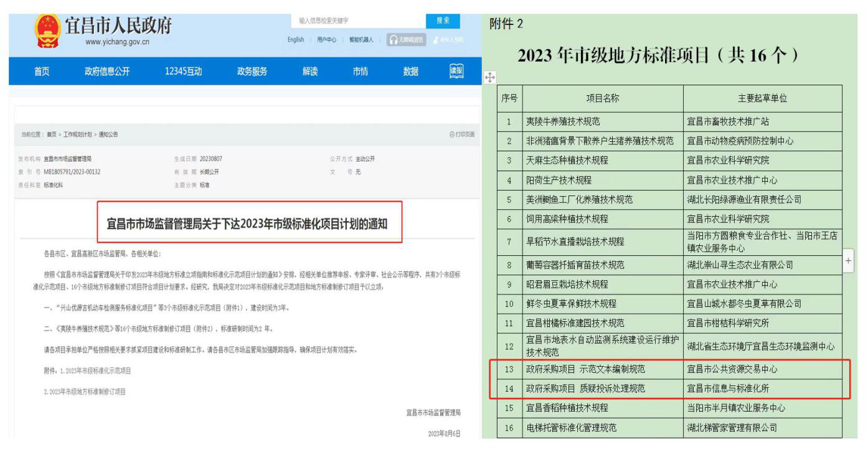The width and height of the screenshot is (868, 452).
Task: Select the 解读 navigation item
Action: [x=310, y=72]
